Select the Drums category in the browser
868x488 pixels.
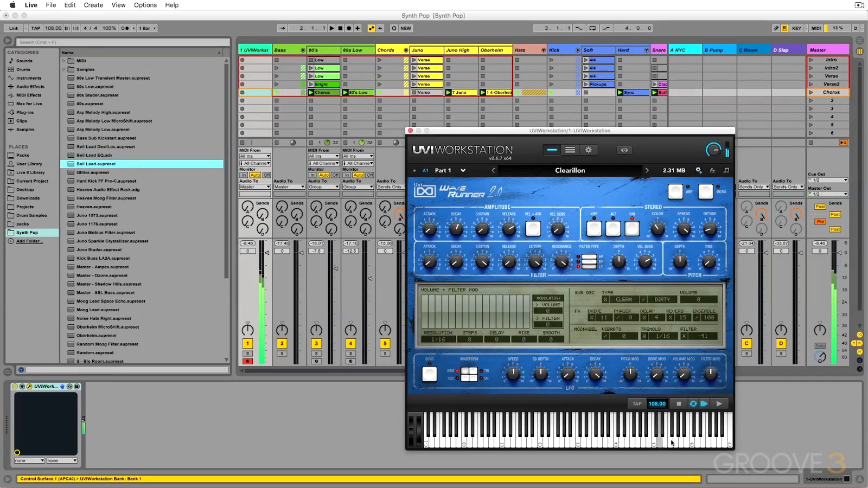pos(23,69)
